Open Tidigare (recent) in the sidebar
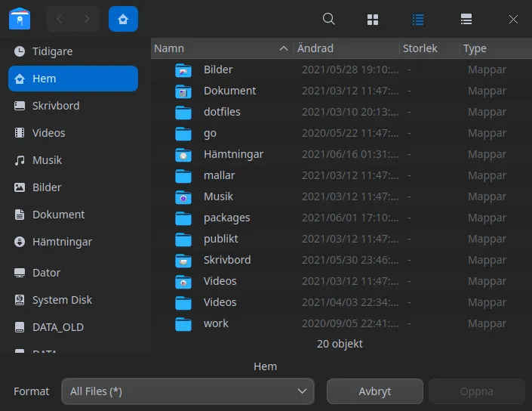Viewport: 532px width, 411px height. coord(52,51)
